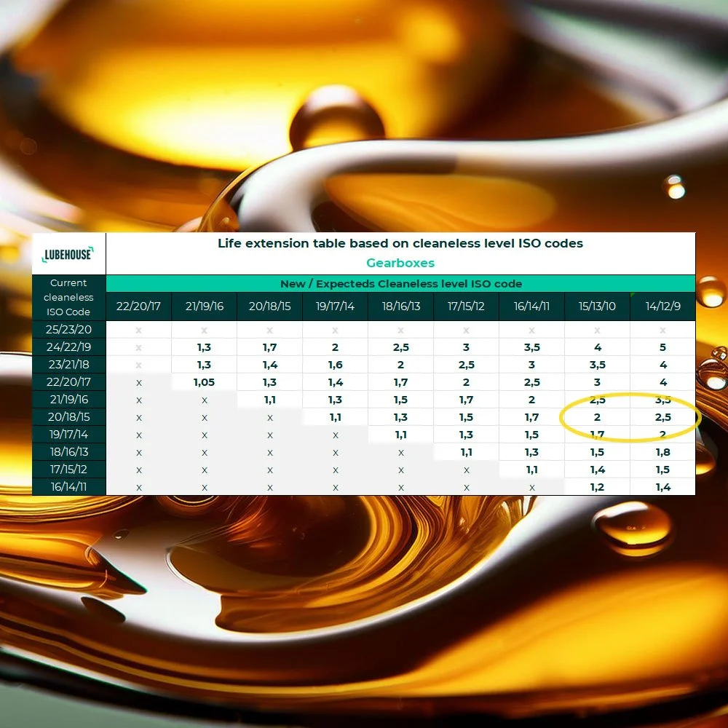Select the cell with value 1,6

pos(335,365)
